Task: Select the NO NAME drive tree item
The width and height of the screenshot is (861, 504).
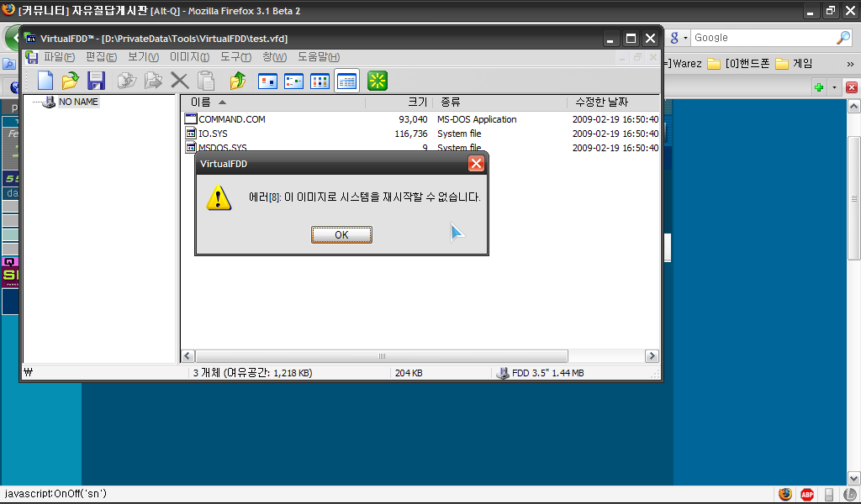Action: tap(78, 102)
